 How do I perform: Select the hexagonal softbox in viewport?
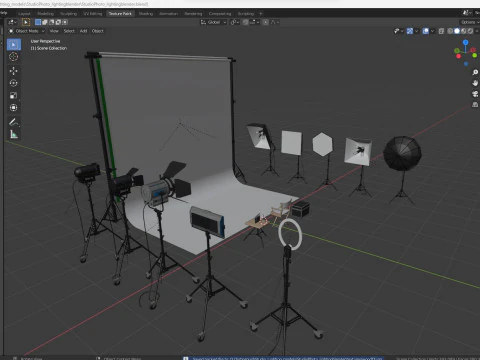click(322, 144)
